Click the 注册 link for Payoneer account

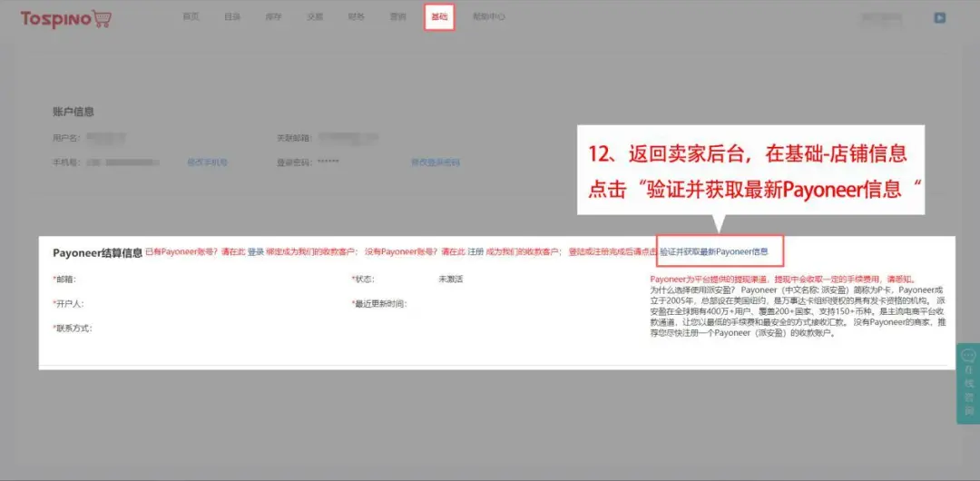[475, 252]
